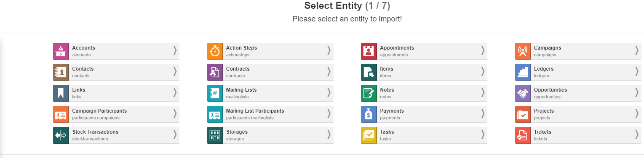This screenshot has height=158, width=644.
Task: Expand the chevron next to Payments
Action: pyautogui.click(x=483, y=114)
